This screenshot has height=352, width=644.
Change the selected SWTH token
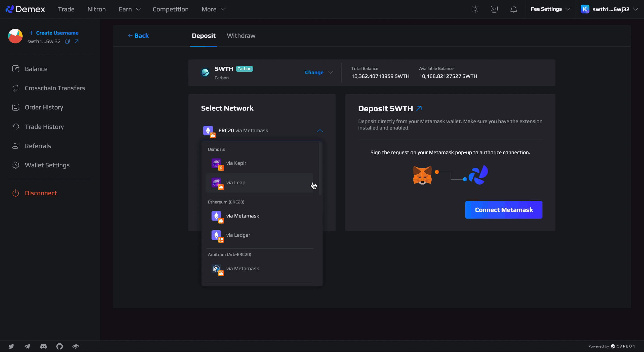pos(319,72)
